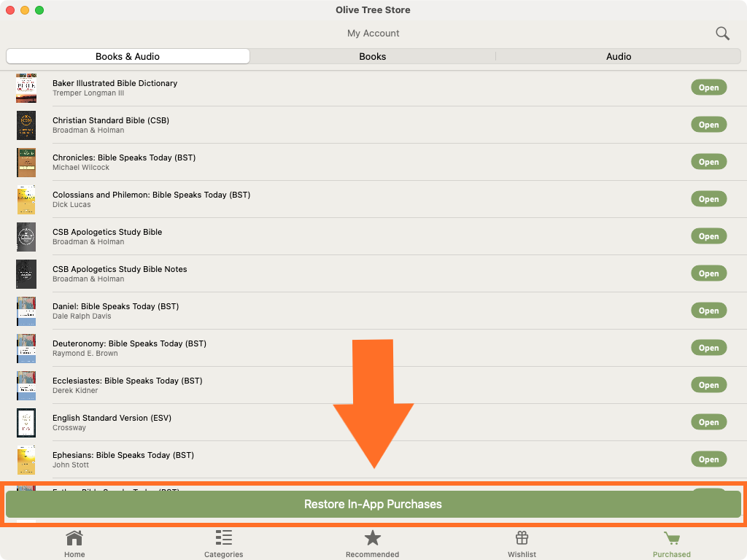Switch to the Books segment

(372, 56)
